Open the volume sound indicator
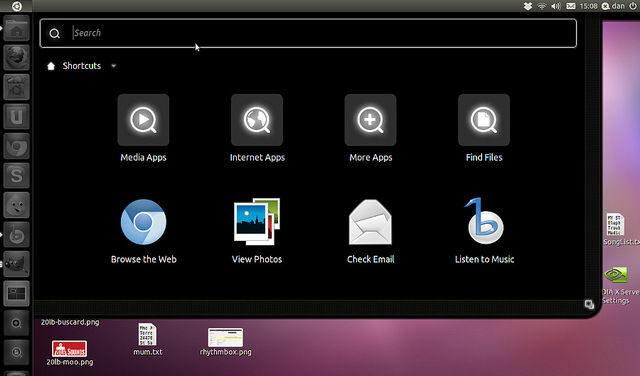The width and height of the screenshot is (640, 376). (556, 6)
